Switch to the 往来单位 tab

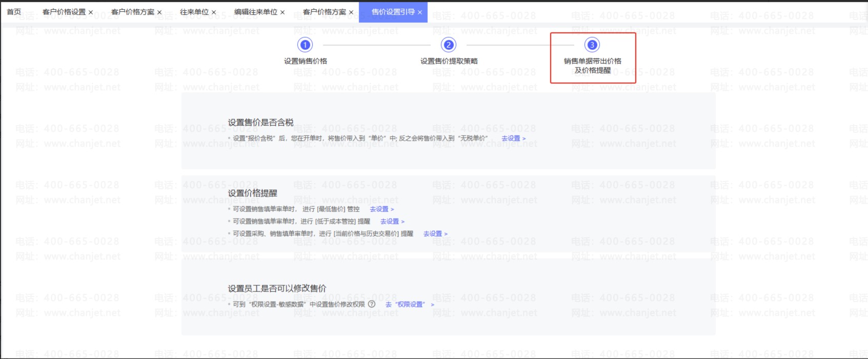click(x=194, y=12)
